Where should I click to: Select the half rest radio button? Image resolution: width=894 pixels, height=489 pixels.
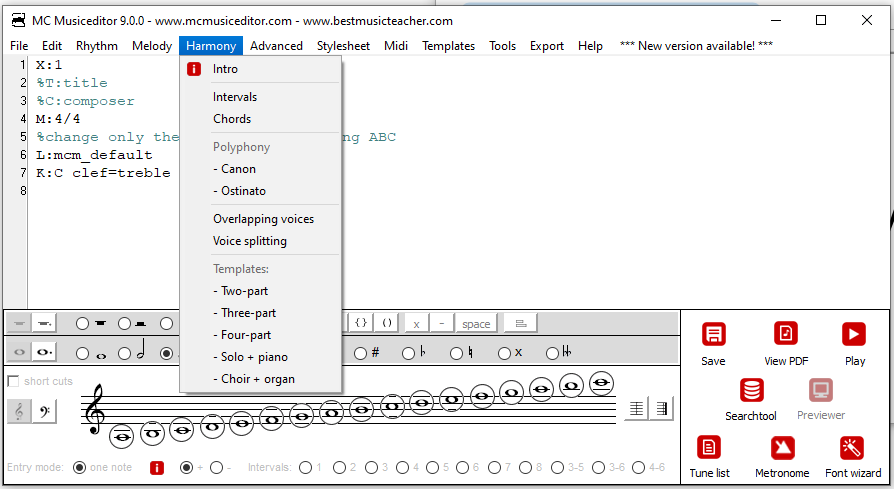click(x=124, y=324)
